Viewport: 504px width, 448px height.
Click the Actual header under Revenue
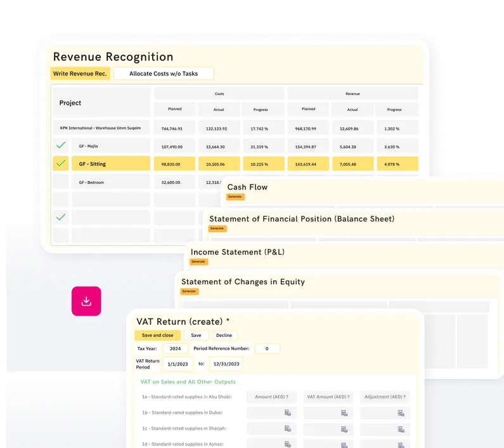tap(352, 109)
